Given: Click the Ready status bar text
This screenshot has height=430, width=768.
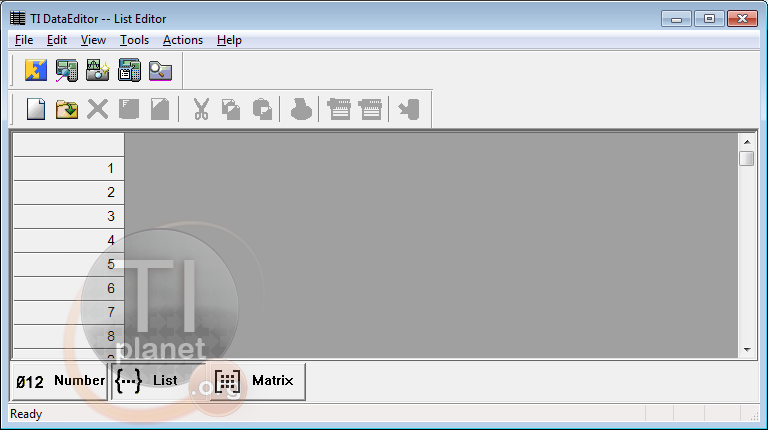Looking at the screenshot, I should click(26, 414).
